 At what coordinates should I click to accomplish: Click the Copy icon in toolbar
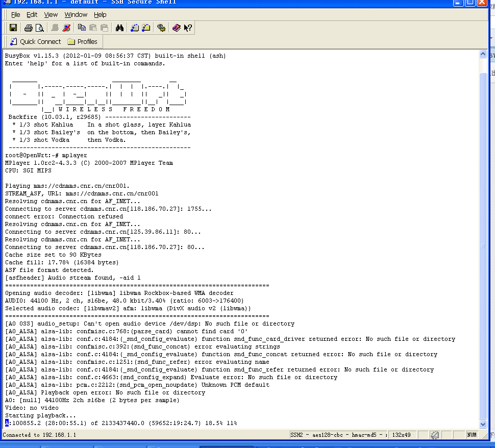(82, 28)
